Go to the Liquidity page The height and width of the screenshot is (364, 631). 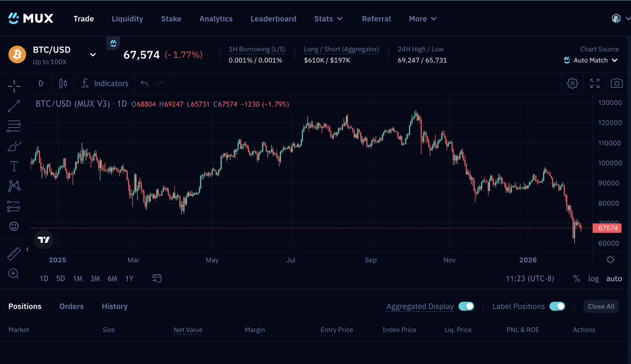pos(127,18)
